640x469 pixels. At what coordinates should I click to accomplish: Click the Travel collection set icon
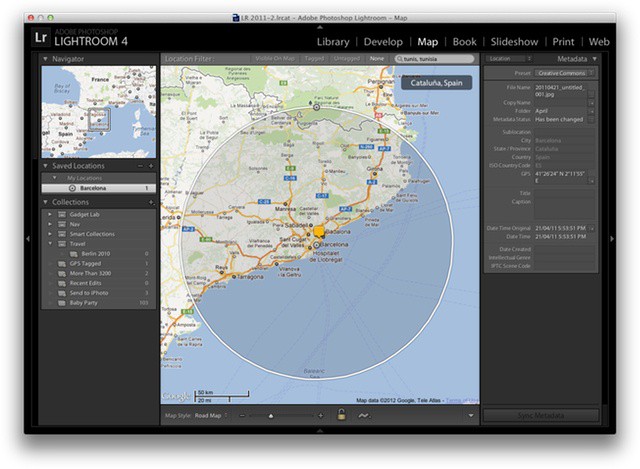click(x=62, y=244)
